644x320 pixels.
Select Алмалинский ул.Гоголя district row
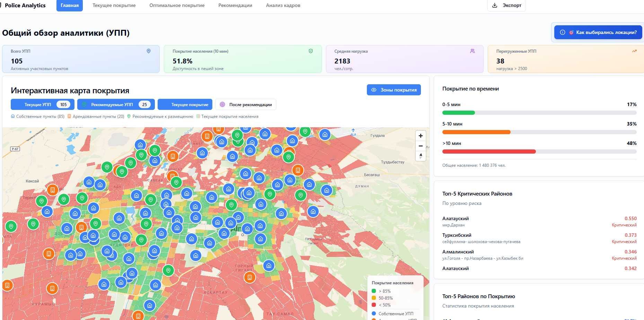pos(539,255)
